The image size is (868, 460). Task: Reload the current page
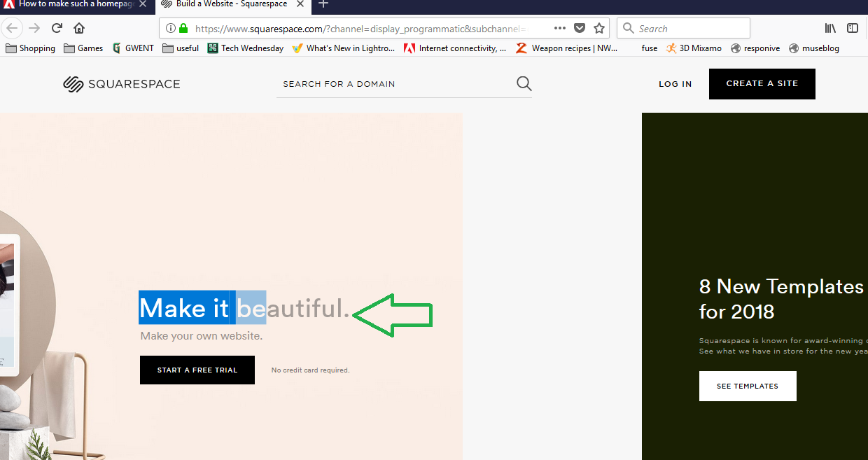57,29
